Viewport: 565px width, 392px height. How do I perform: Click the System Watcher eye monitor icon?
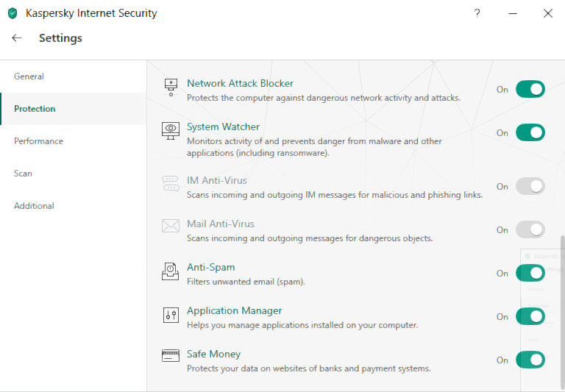coord(171,131)
